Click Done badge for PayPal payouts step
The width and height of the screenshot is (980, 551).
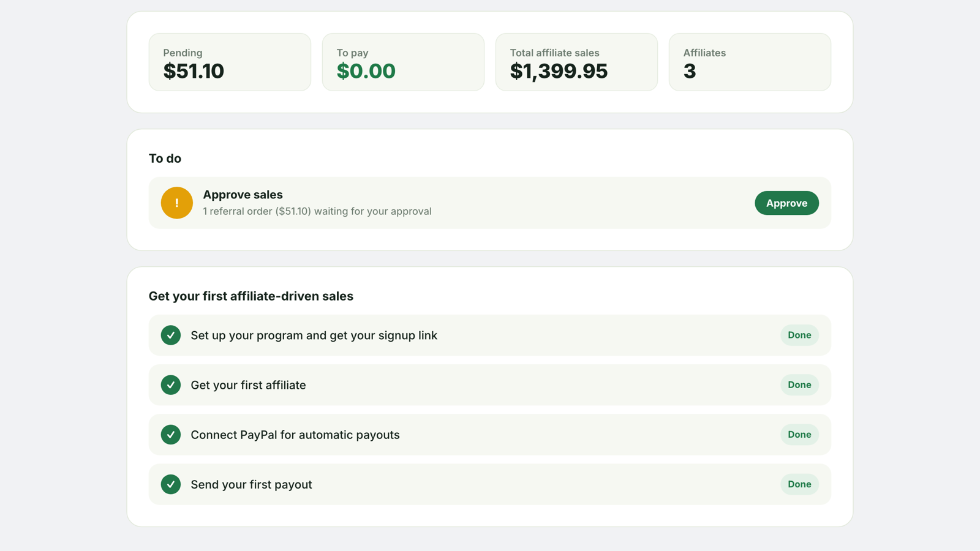[x=799, y=435]
